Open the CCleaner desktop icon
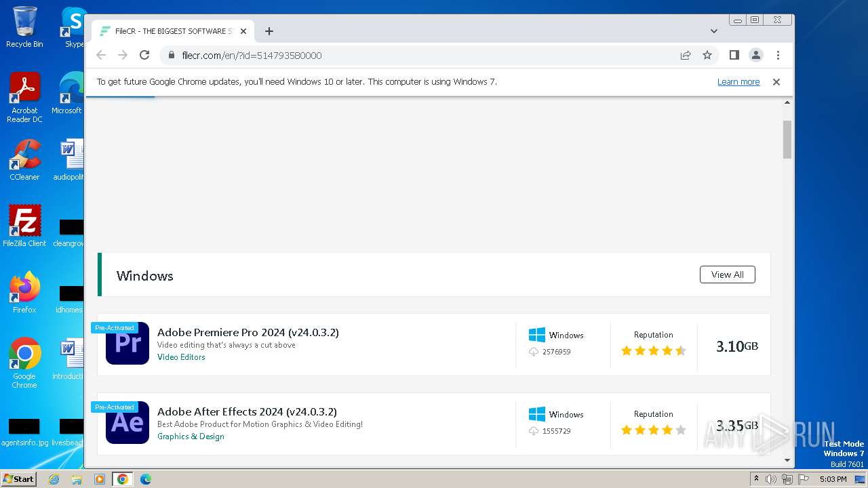 (24, 160)
